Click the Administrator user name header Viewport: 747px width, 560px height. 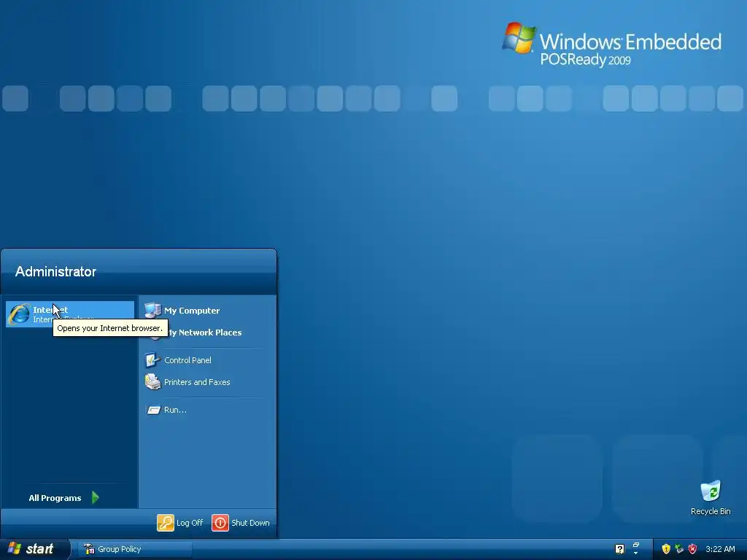coord(55,271)
